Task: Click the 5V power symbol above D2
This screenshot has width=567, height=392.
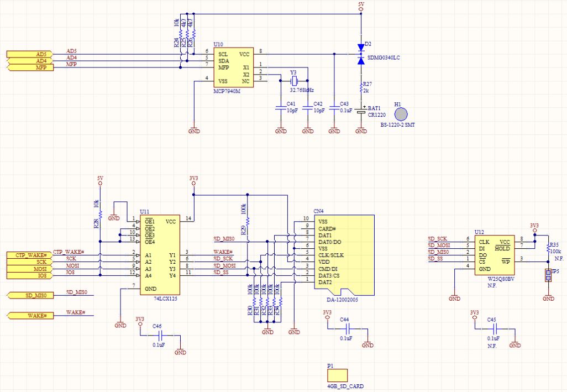Action: point(361,10)
